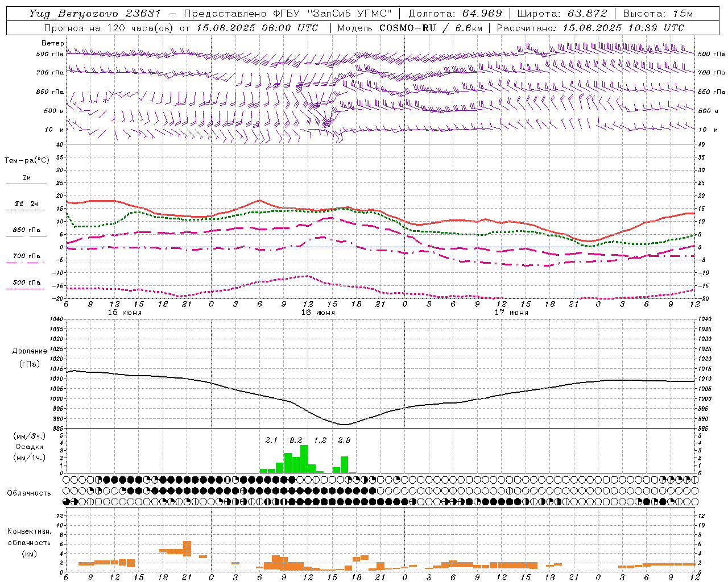The width and height of the screenshot is (728, 582).
Task: Click the forecast start text 15.06.2025 06:00 UTC
Action: tap(257, 28)
